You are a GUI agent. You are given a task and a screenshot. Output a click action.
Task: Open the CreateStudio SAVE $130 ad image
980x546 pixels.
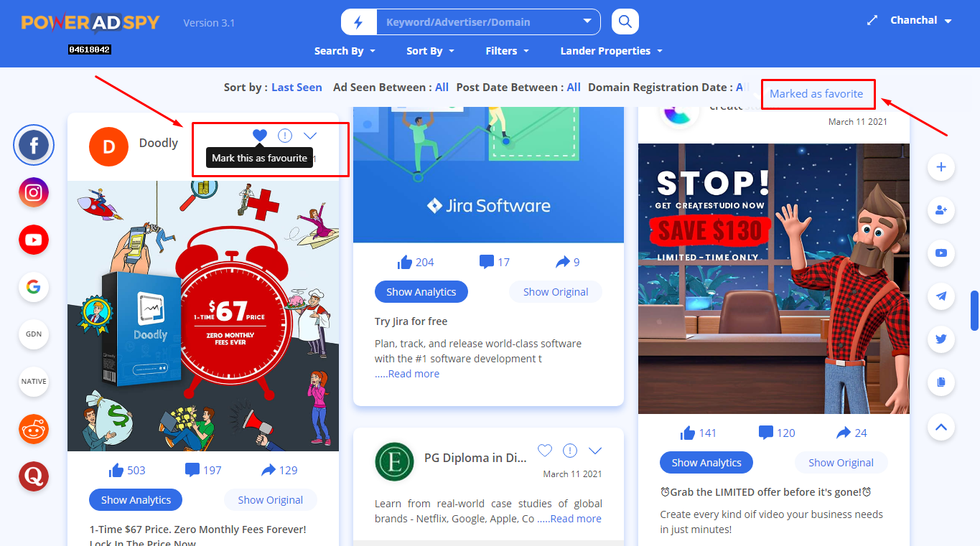(x=774, y=278)
